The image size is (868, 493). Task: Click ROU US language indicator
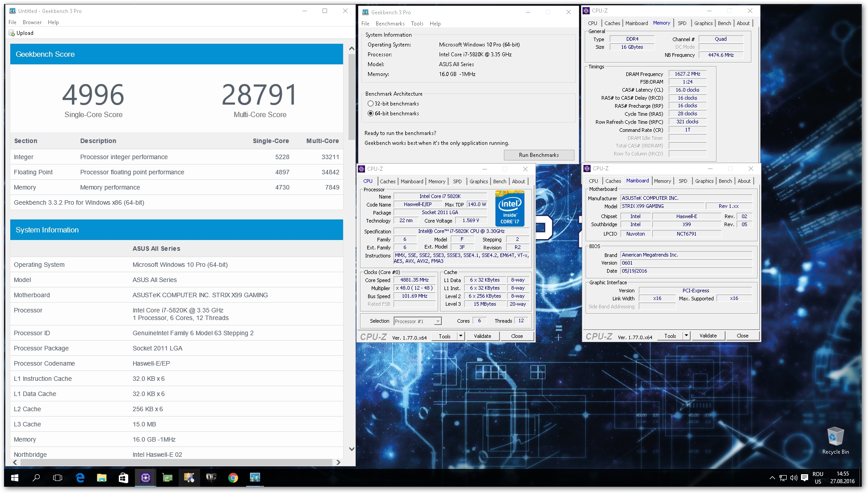818,478
